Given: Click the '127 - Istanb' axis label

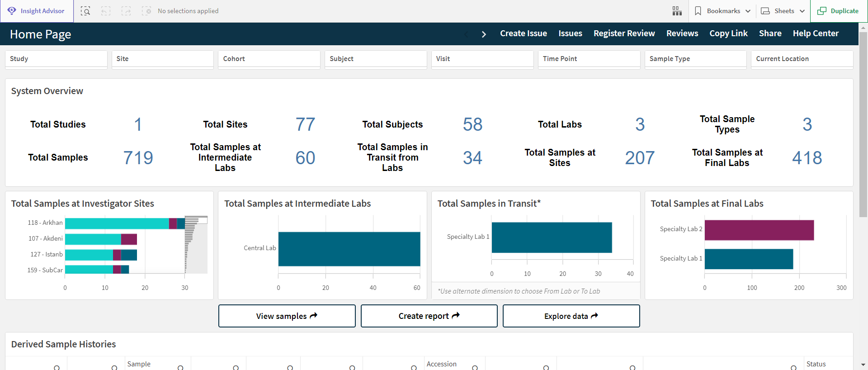Looking at the screenshot, I should [47, 254].
